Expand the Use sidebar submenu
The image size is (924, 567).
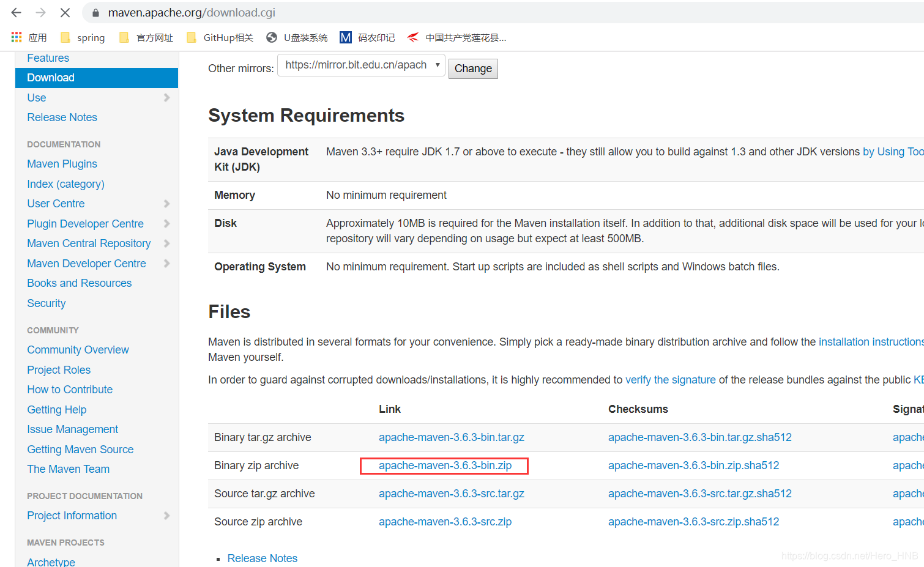point(166,98)
